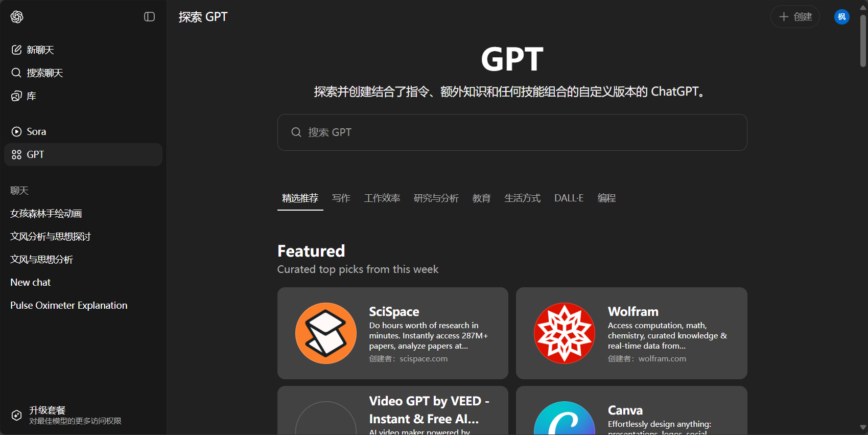This screenshot has width=868, height=435.
Task: Click the magnifier icon in search box
Action: point(296,132)
